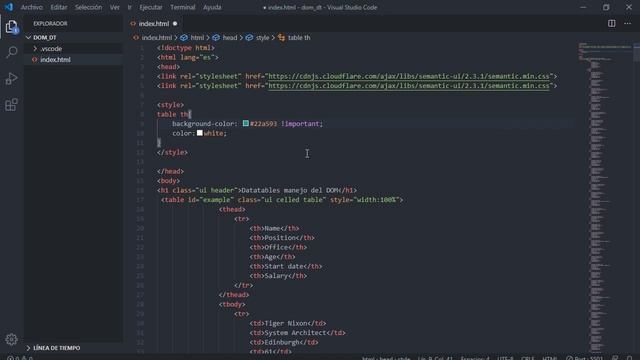640x360 pixels.
Task: Switch to the index.html editor tab
Action: click(x=153, y=24)
